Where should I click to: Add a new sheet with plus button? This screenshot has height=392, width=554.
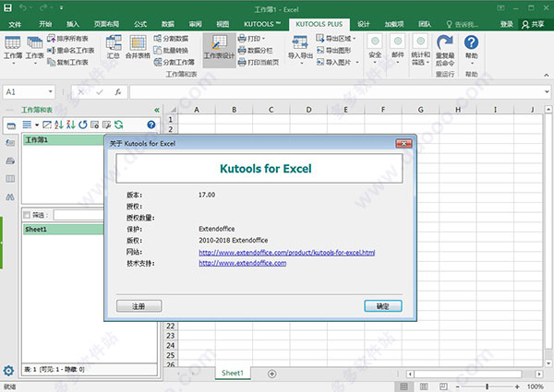(271, 374)
